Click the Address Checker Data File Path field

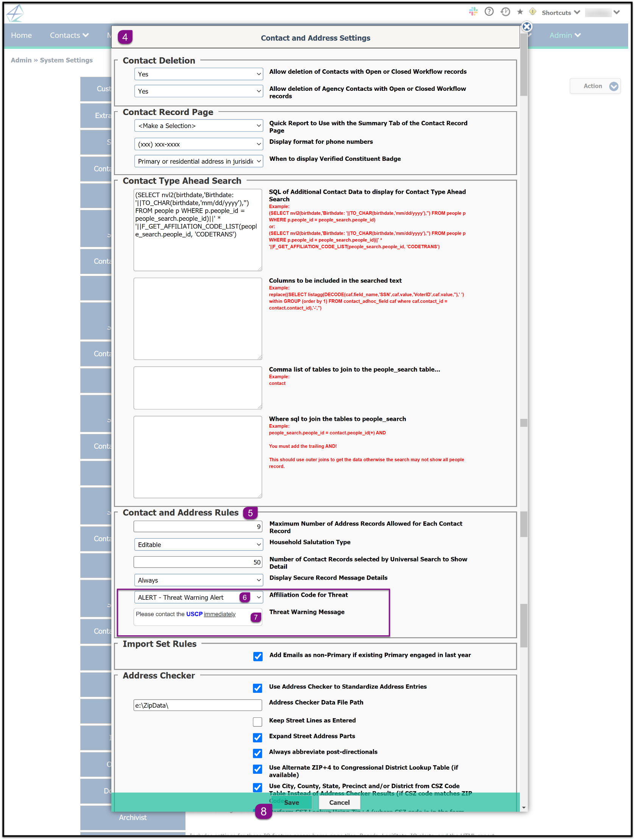[x=198, y=705]
